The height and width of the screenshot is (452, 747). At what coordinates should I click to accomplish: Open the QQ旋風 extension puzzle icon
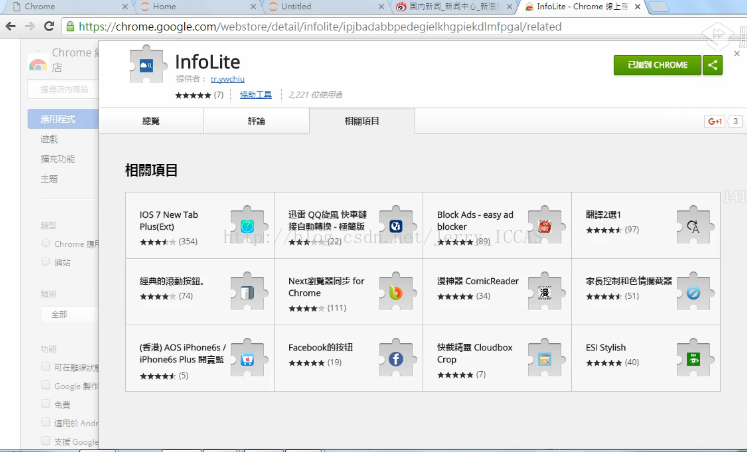[x=396, y=225]
